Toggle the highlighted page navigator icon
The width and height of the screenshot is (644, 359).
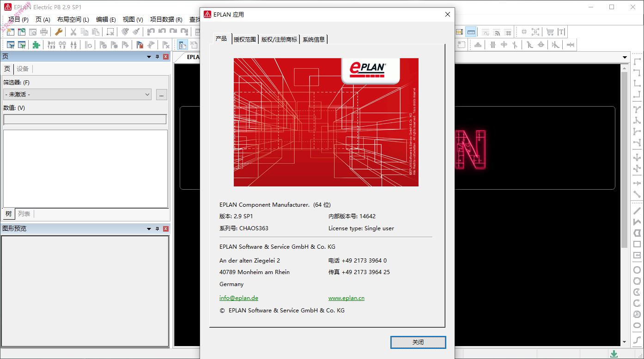[182, 45]
